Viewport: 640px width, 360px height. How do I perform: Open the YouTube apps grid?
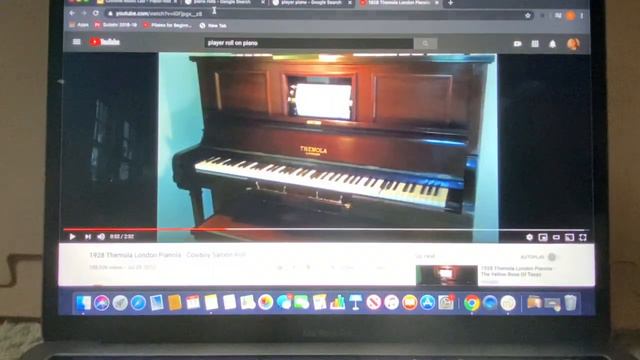coord(535,44)
